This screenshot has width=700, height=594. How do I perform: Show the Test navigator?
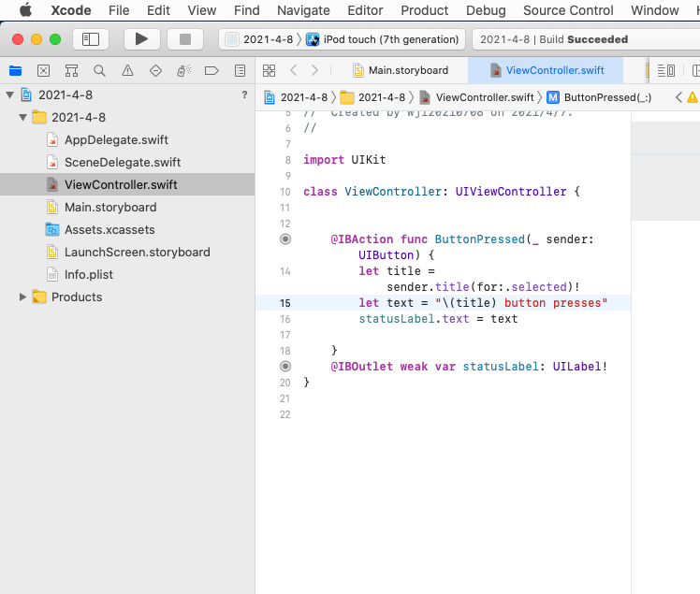coord(155,70)
